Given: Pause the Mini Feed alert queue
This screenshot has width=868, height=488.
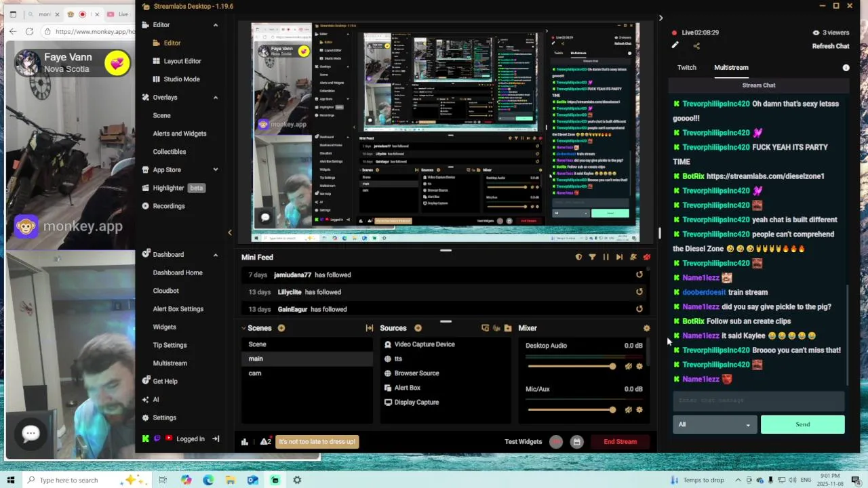Looking at the screenshot, I should 606,258.
